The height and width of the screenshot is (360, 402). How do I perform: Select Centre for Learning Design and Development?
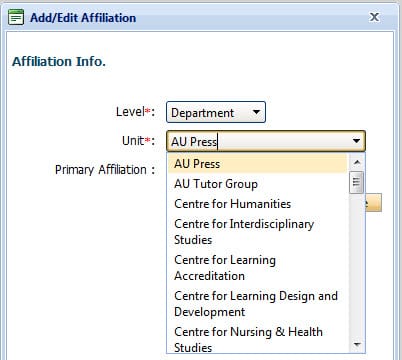pyautogui.click(x=257, y=304)
